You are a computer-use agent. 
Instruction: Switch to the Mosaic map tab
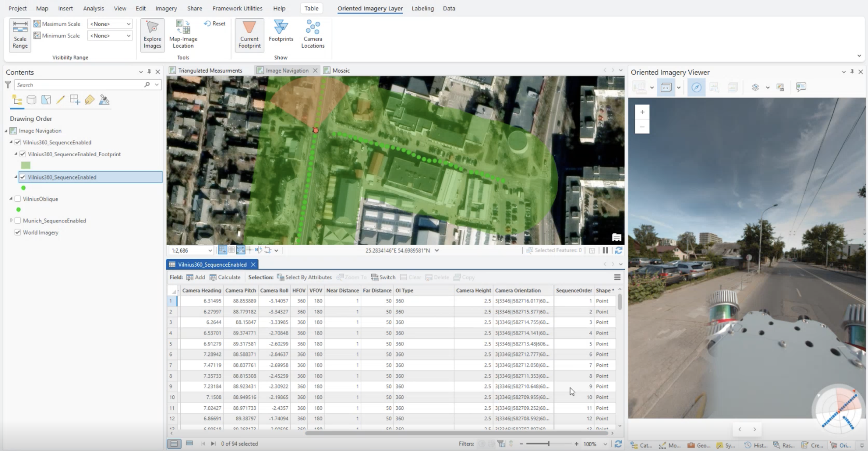point(341,71)
